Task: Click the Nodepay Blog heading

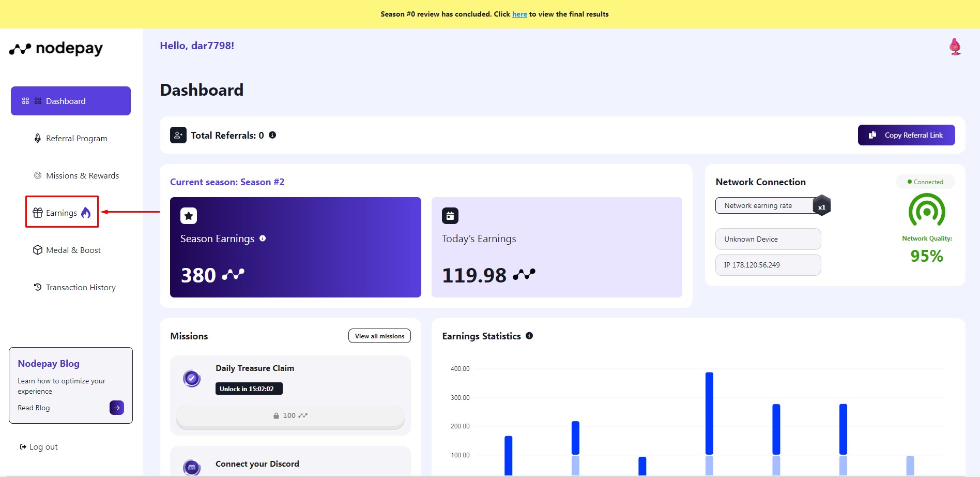Action: 49,364
